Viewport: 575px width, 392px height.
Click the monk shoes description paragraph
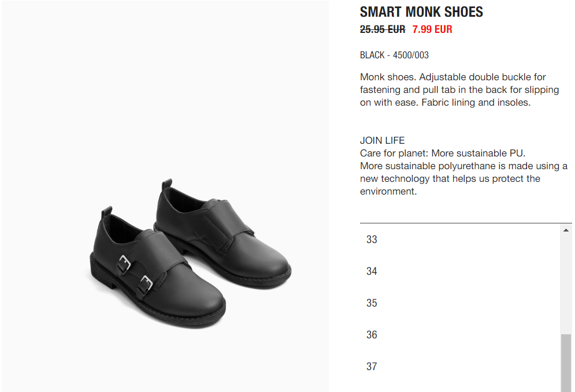pyautogui.click(x=459, y=89)
